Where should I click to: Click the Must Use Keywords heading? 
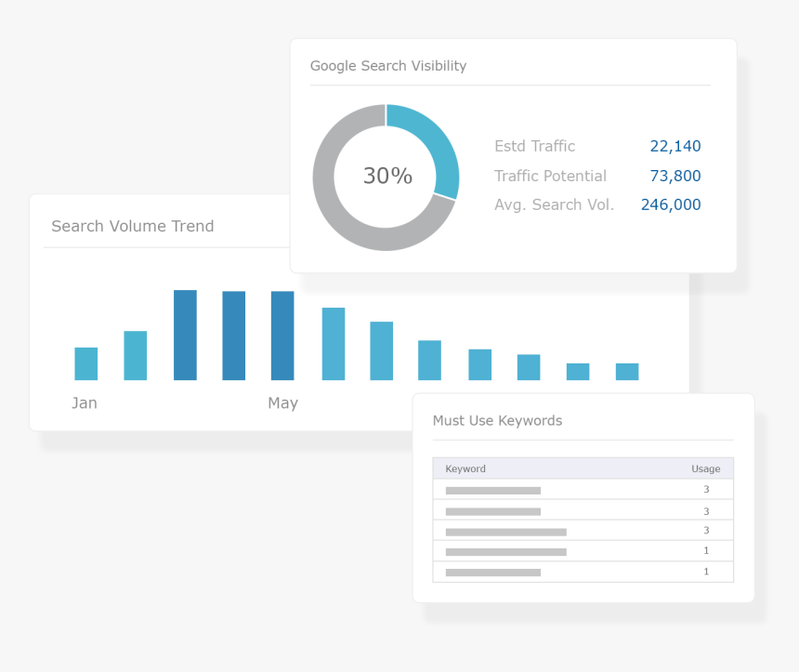pos(497,421)
